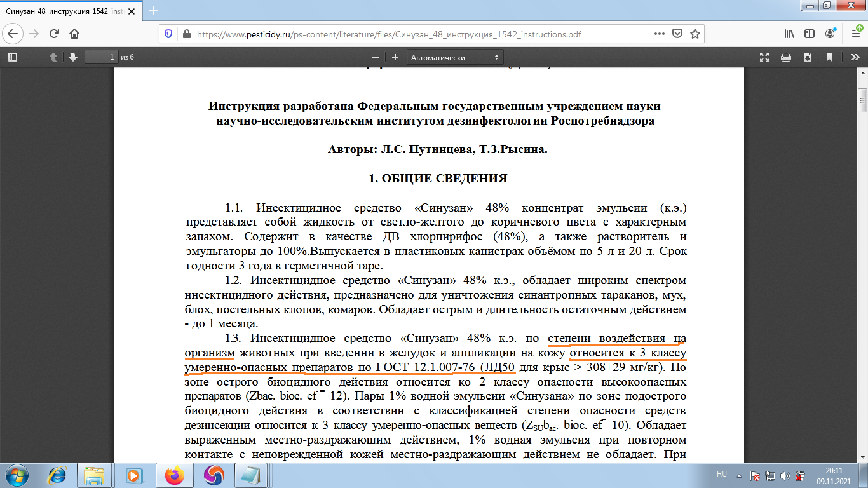The image size is (868, 488).
Task: Zoom out on the PDF page
Action: pos(375,57)
